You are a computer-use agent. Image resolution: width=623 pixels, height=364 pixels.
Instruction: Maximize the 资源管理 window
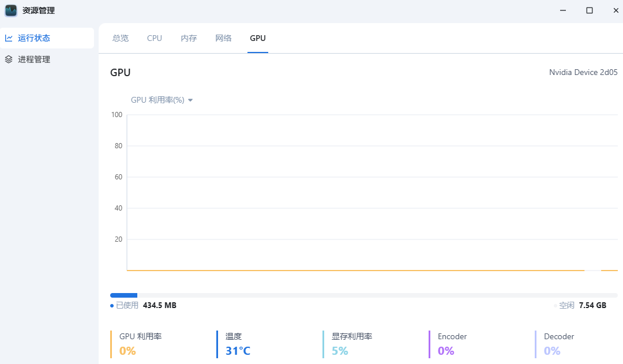click(x=590, y=10)
